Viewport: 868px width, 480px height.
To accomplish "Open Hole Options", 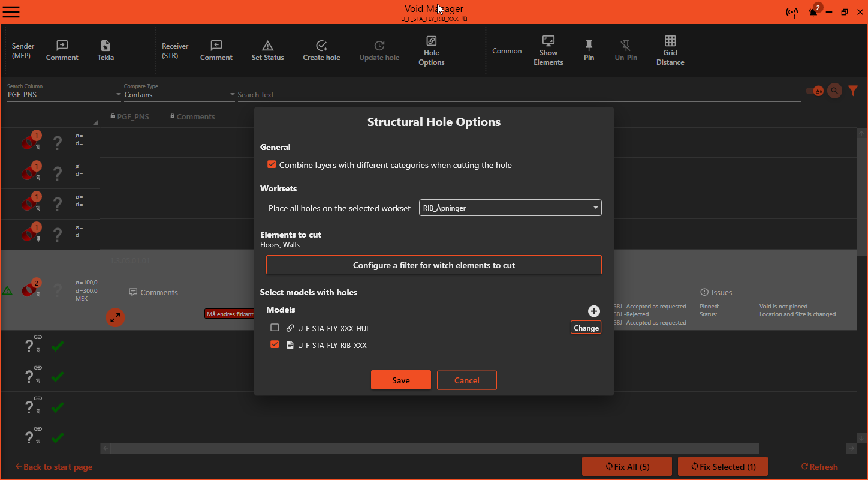I will pyautogui.click(x=431, y=50).
